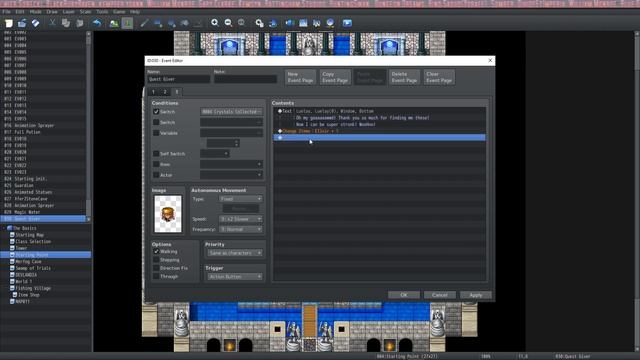Open the Sound Test speaker icon

[x=289, y=23]
